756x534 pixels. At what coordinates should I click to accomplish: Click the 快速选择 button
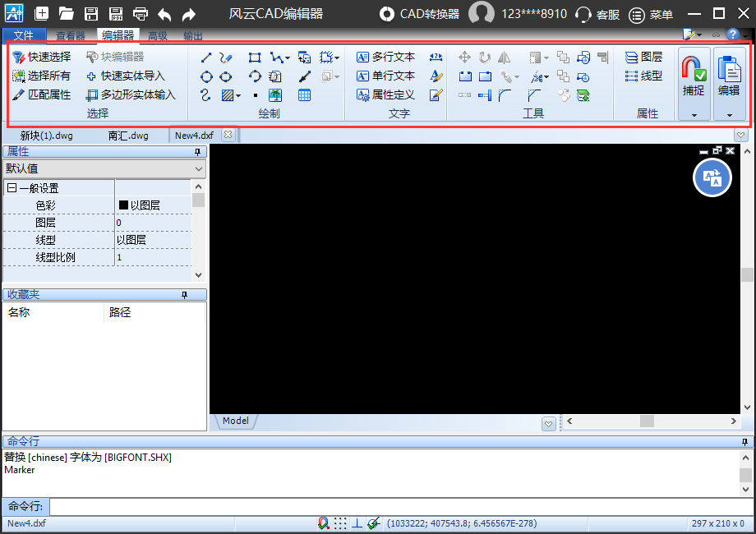pos(41,57)
